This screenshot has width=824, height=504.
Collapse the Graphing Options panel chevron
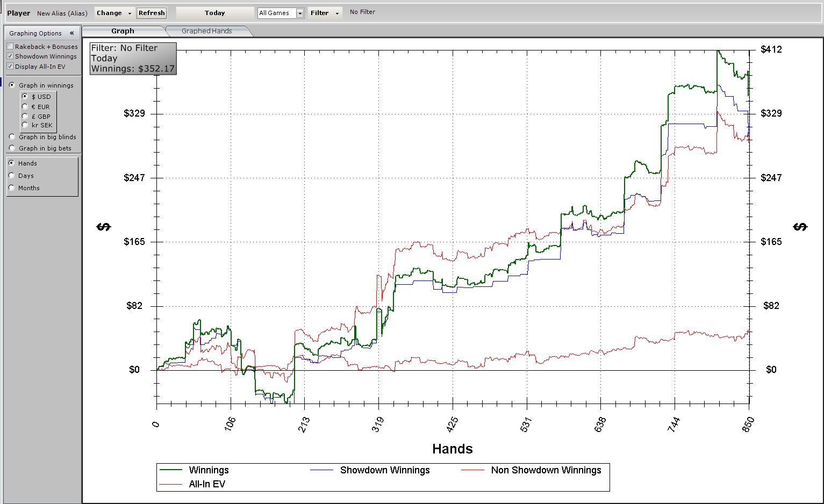(71, 33)
